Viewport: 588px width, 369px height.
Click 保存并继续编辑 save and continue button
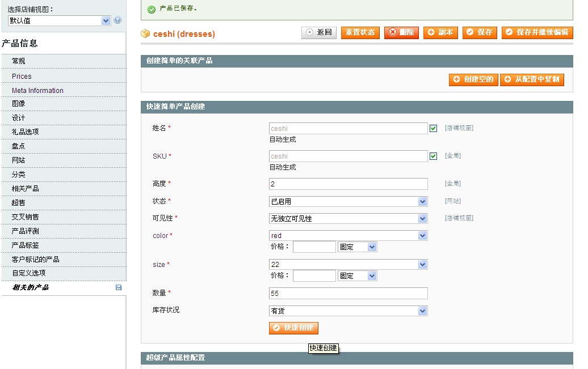[537, 32]
